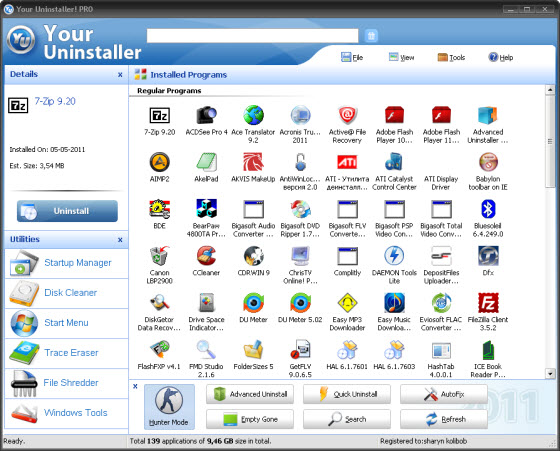Close the Utilities panel

pyautogui.click(x=120, y=240)
